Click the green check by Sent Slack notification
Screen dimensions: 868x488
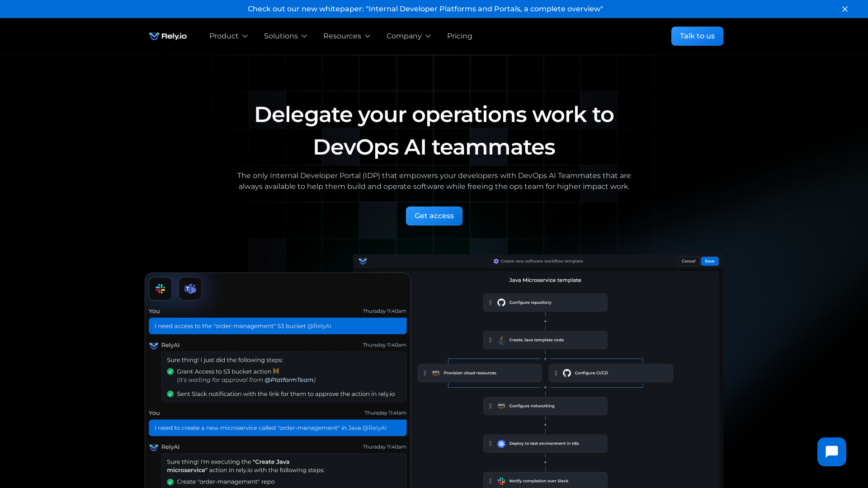pos(170,394)
